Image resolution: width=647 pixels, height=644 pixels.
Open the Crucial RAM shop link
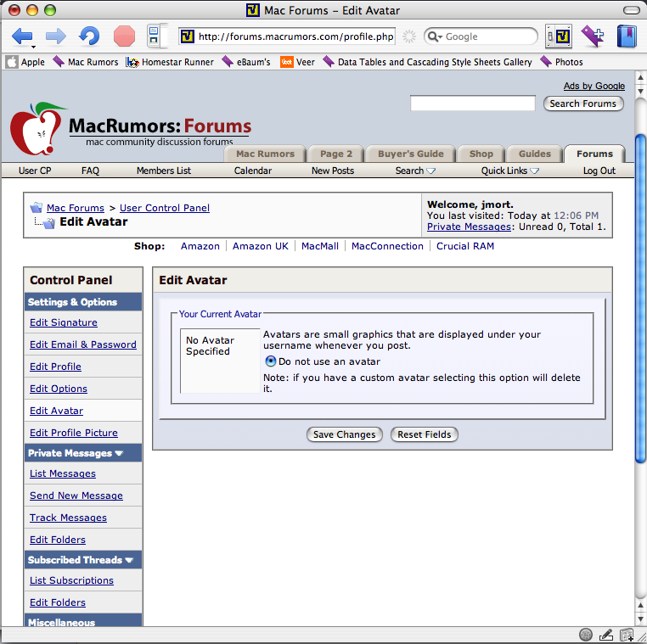[465, 246]
